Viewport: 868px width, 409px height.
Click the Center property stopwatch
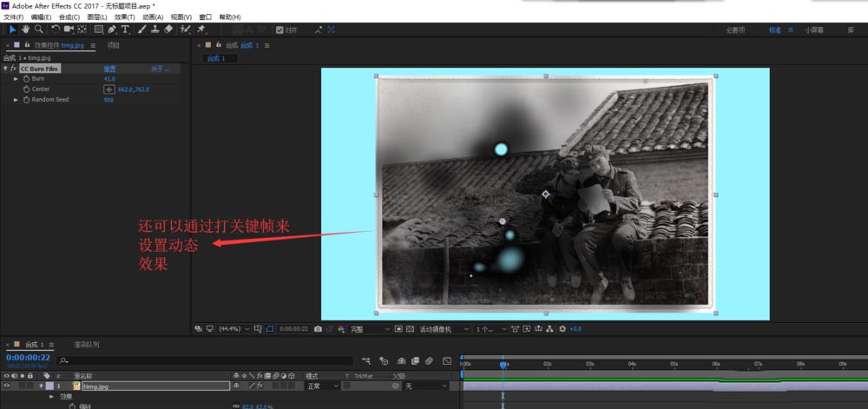click(26, 89)
